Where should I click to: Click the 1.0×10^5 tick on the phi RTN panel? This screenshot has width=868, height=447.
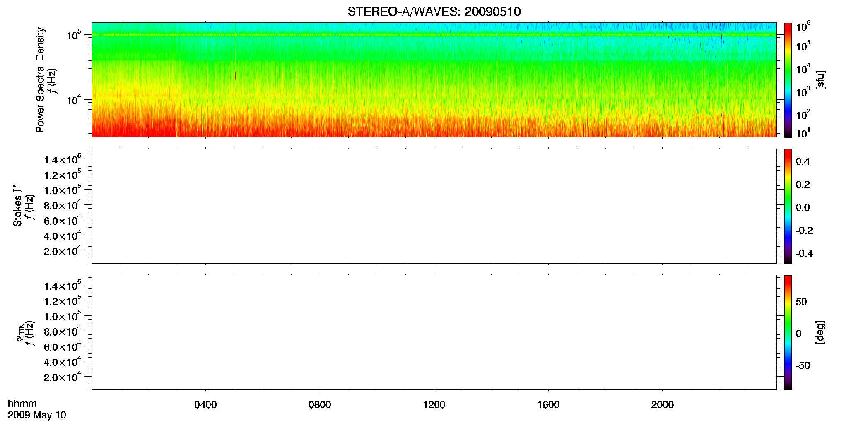pyautogui.click(x=62, y=316)
